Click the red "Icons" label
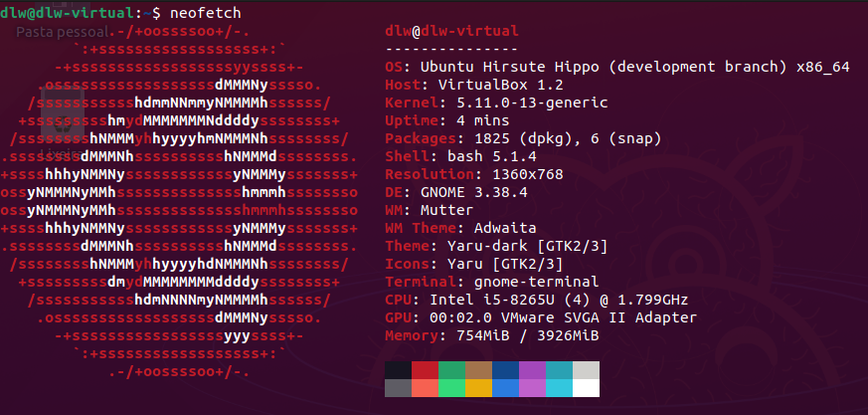 pos(408,265)
